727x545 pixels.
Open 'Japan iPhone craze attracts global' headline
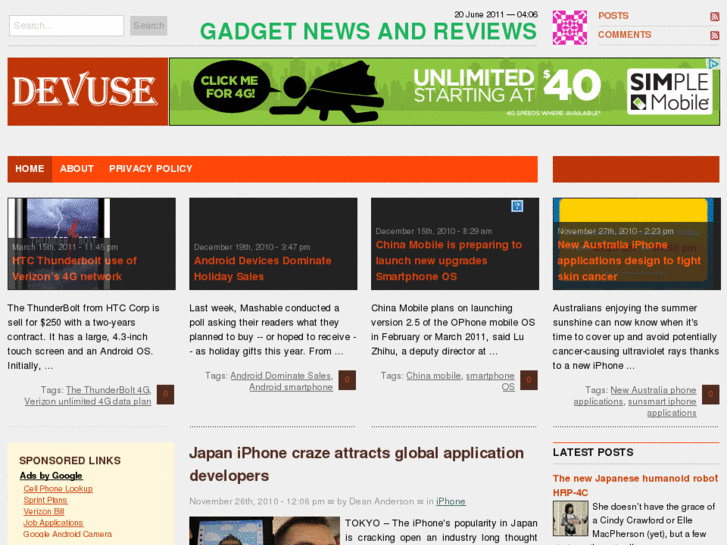[356, 464]
